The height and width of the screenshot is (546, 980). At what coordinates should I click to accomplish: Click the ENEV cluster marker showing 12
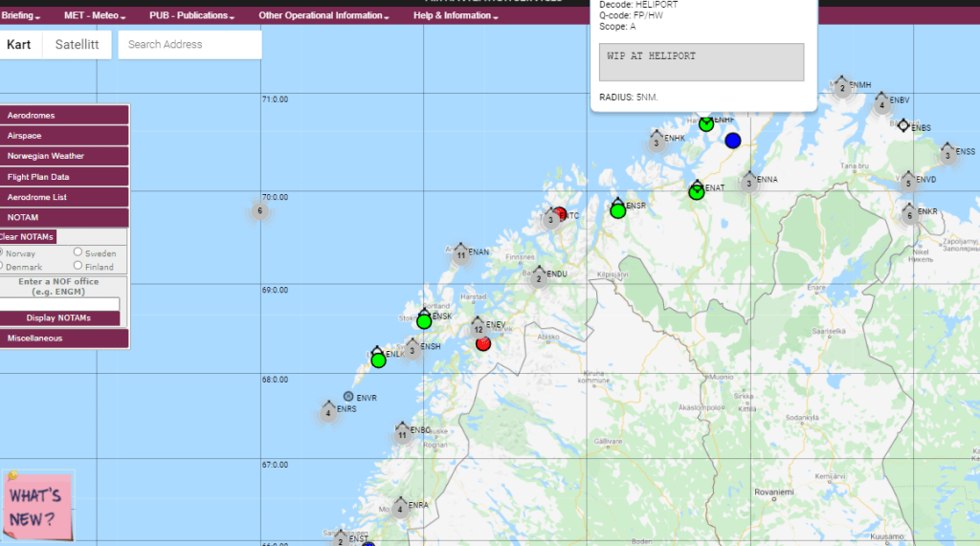coord(478,328)
